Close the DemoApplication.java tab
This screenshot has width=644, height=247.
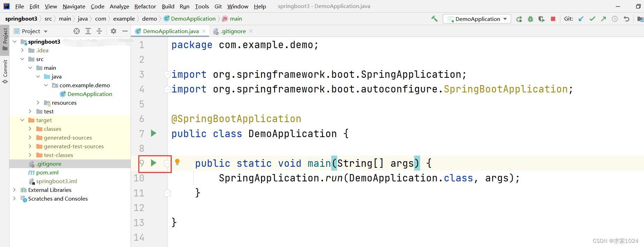click(204, 31)
